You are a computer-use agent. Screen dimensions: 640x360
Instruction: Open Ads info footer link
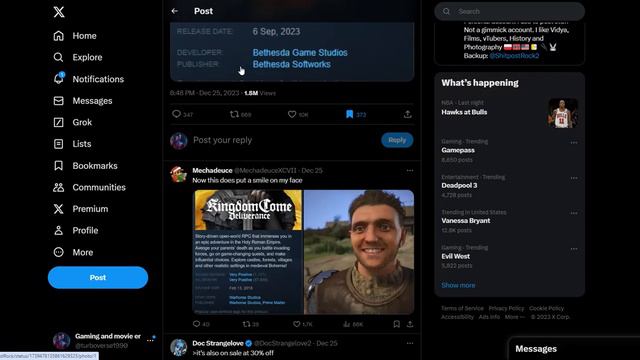(x=489, y=317)
